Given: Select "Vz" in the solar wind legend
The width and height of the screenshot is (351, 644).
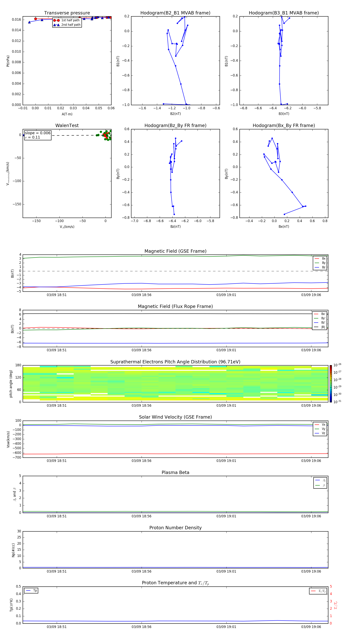Looking at the screenshot, I should coord(320,433).
